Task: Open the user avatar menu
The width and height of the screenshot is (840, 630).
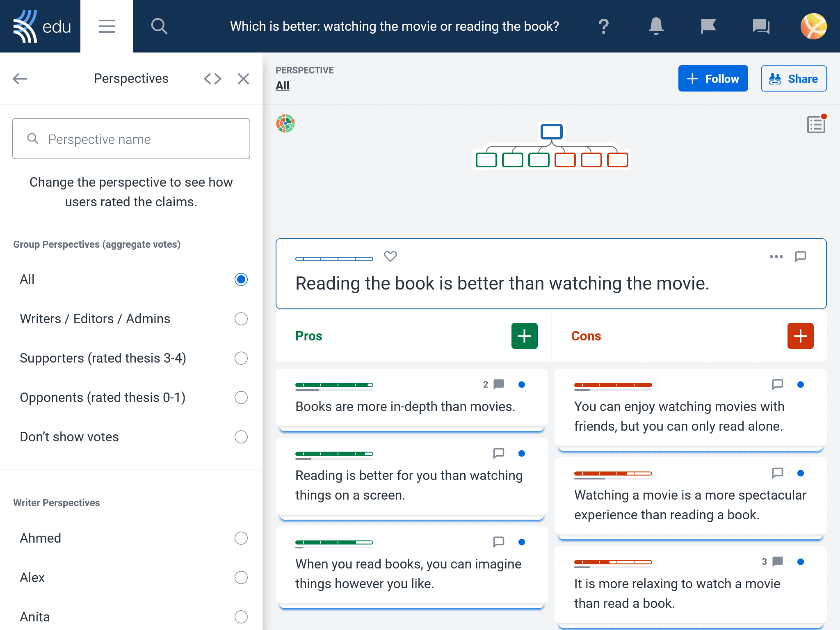Action: click(x=813, y=26)
